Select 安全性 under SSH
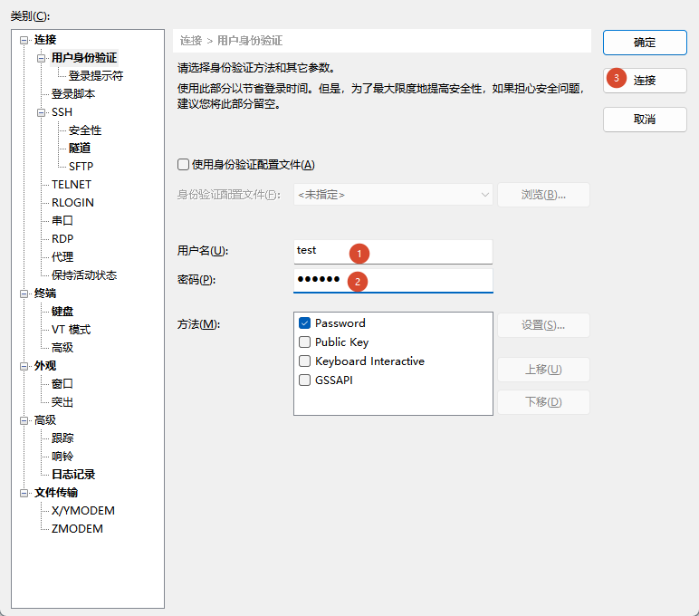The height and width of the screenshot is (616, 699). pyautogui.click(x=85, y=130)
